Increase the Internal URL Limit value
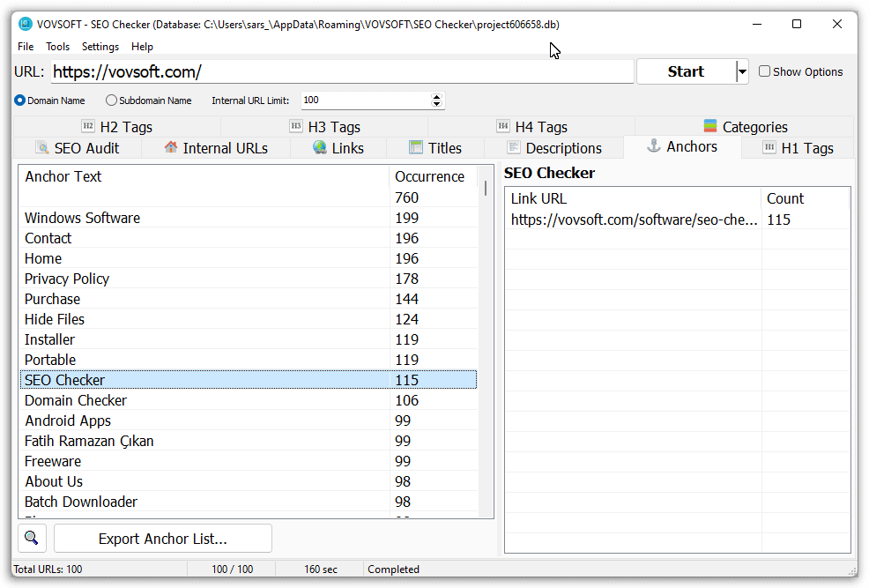Image resolution: width=869 pixels, height=588 pixels. [437, 96]
